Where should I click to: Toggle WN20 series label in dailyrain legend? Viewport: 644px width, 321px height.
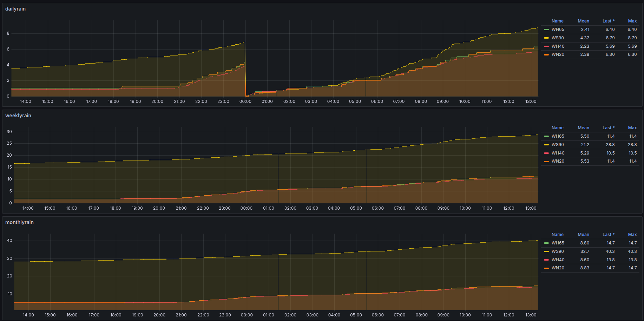558,54
